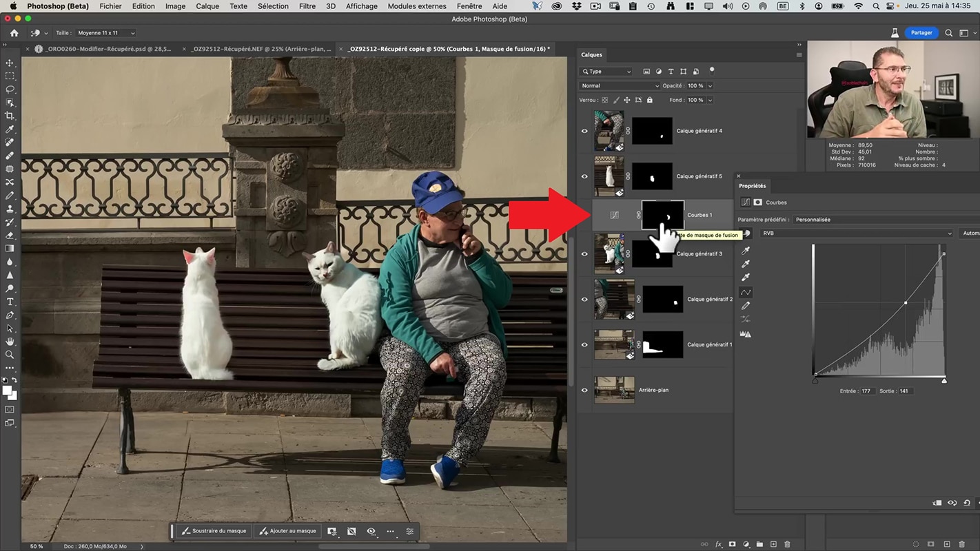Click the Home icon in options bar
This screenshot has width=980, height=551.
[14, 33]
